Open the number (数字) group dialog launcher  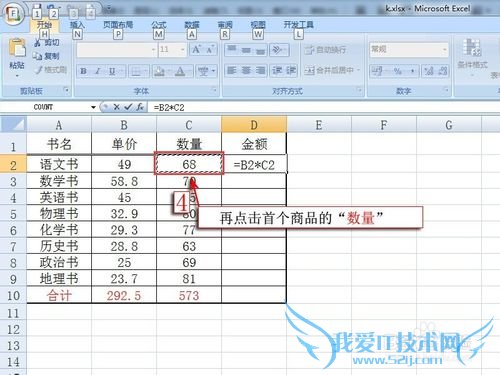tap(446, 90)
